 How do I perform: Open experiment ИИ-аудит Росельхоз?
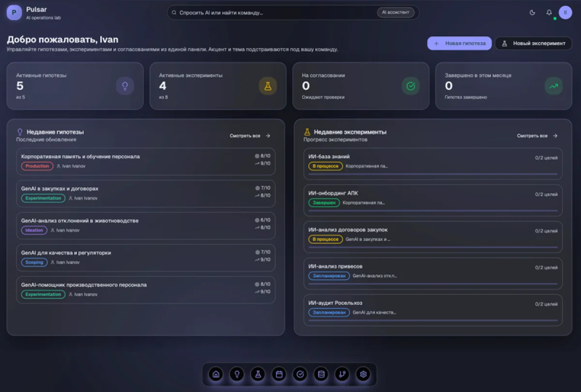pyautogui.click(x=433, y=310)
